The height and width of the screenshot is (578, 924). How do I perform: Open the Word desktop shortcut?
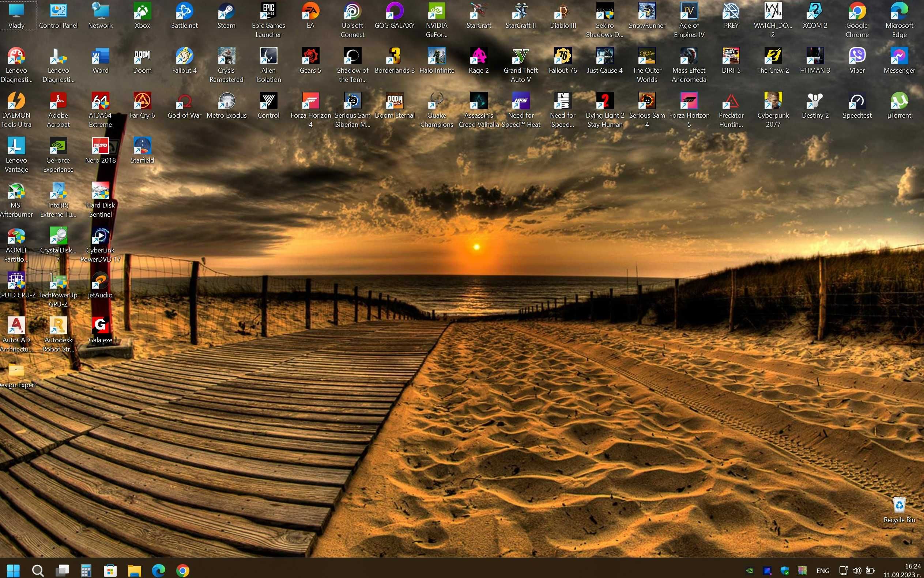pos(100,61)
